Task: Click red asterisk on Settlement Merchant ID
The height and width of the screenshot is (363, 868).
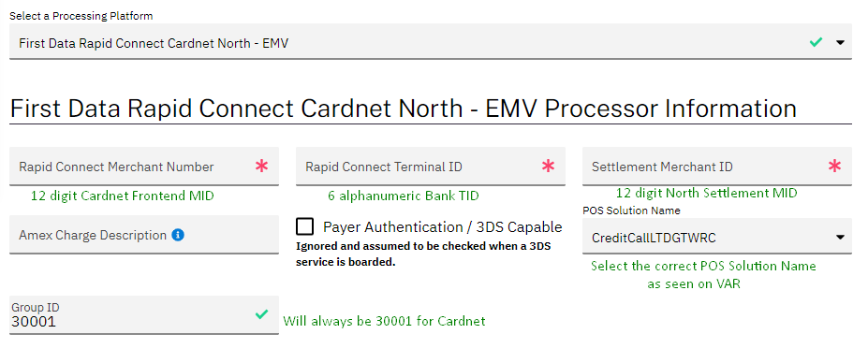Action: click(834, 166)
